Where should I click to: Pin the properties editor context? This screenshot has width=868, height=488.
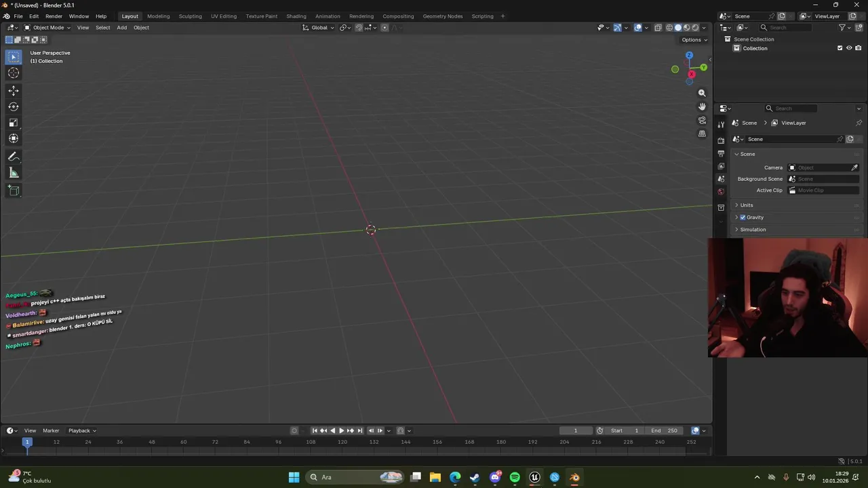coord(859,123)
